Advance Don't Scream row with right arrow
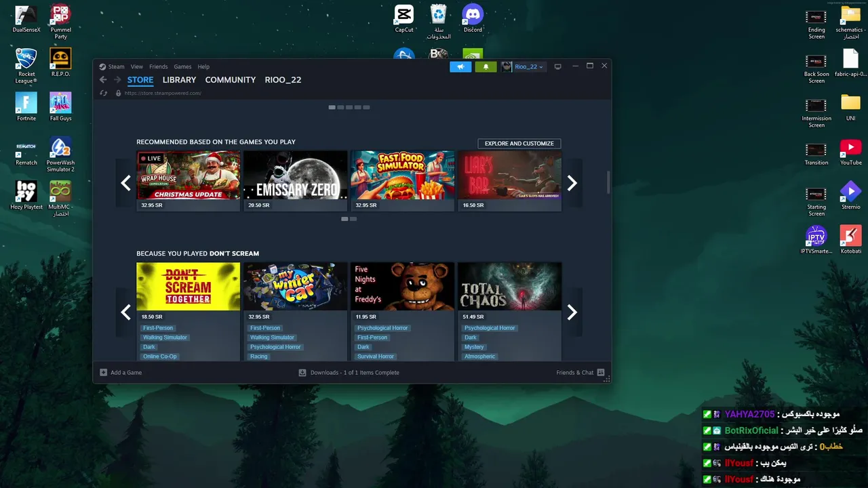This screenshot has width=868, height=488. [x=572, y=312]
